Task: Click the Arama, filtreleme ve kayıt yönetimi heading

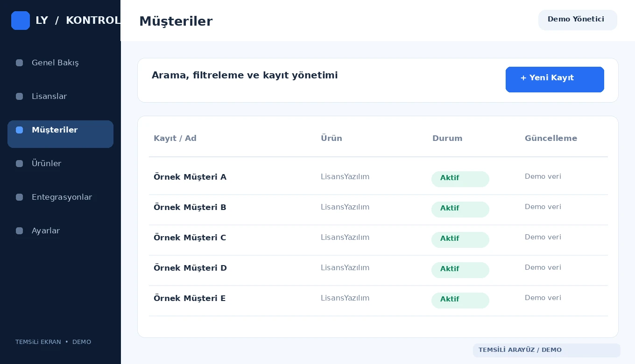Action: [x=245, y=75]
